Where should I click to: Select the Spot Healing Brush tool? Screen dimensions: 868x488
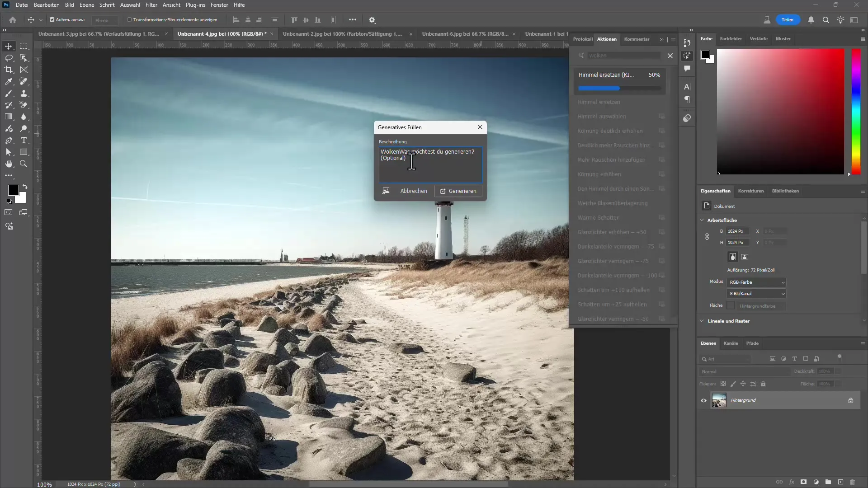tap(24, 81)
